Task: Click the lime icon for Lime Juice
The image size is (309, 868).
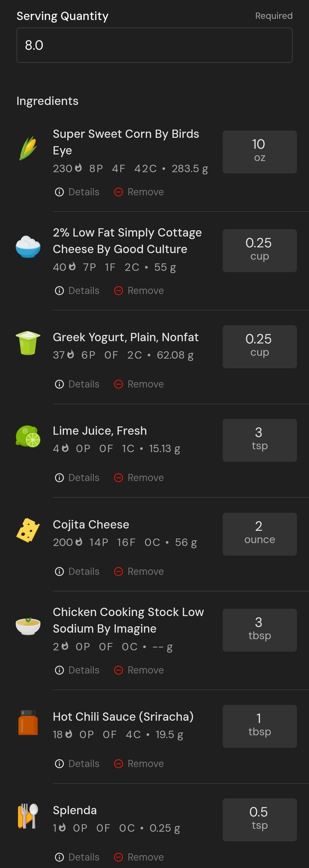Action: (x=28, y=436)
